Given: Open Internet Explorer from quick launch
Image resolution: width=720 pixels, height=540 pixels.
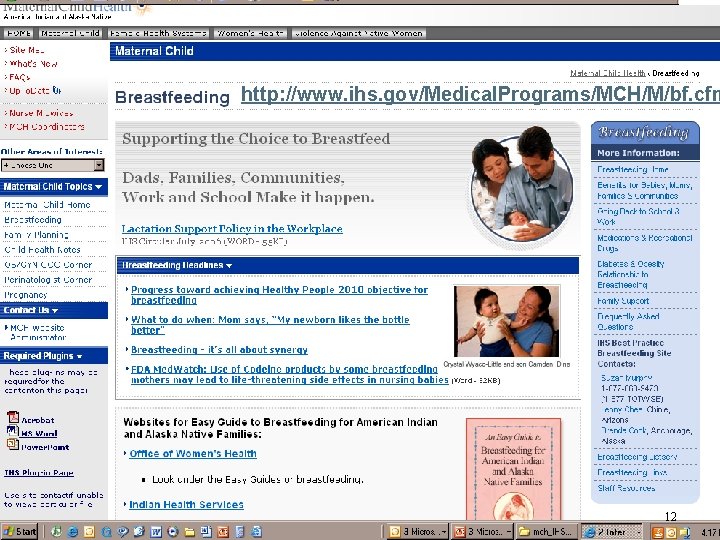Looking at the screenshot, I should pos(73,532).
